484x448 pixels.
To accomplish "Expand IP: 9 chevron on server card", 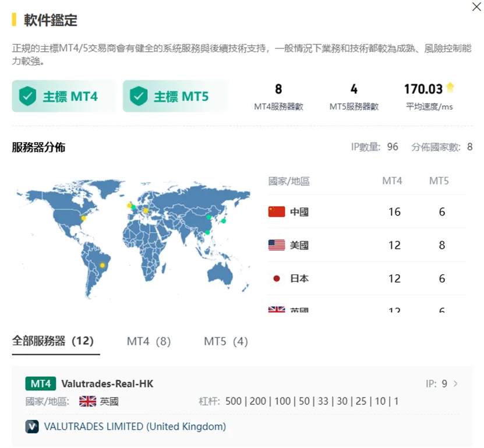I will point(455,384).
